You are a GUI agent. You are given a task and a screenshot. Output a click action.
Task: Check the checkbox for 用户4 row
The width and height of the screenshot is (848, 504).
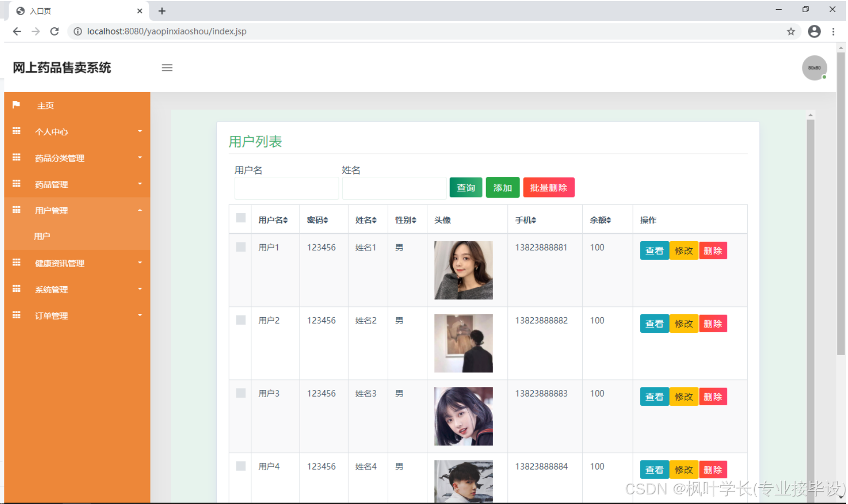click(241, 466)
